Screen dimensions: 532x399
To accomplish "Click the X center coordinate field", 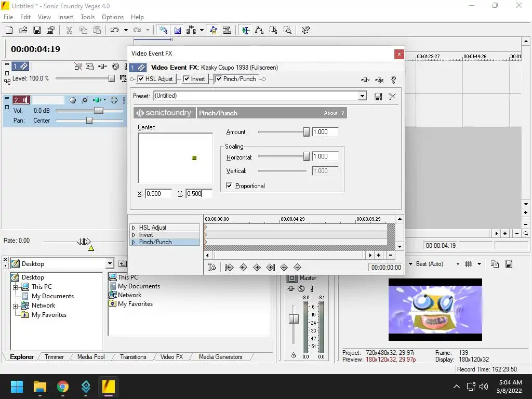I will pyautogui.click(x=158, y=194).
